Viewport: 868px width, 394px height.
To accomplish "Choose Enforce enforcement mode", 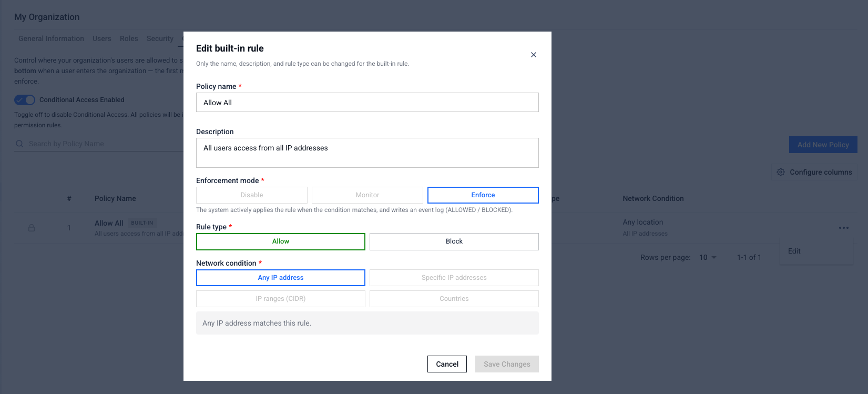I will [x=483, y=195].
